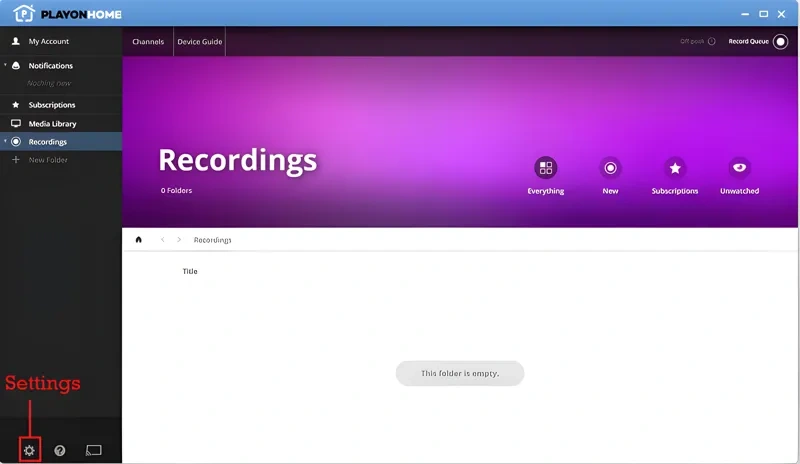
Task: Open the Channels tab
Action: 148,41
